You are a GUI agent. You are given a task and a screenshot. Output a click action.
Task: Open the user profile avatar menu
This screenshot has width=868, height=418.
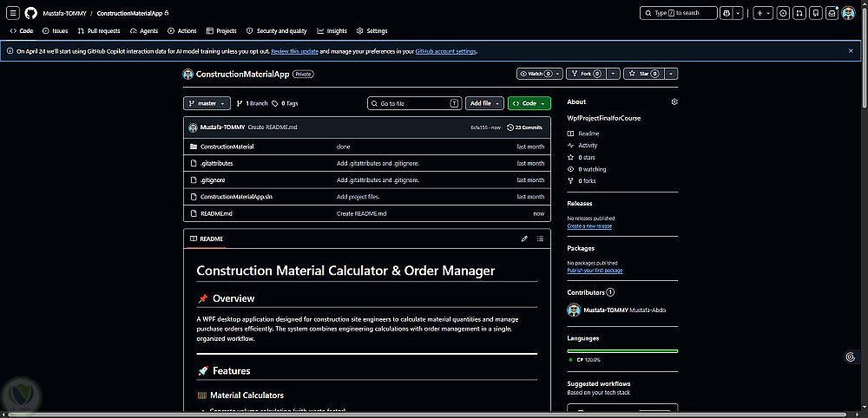click(x=848, y=13)
